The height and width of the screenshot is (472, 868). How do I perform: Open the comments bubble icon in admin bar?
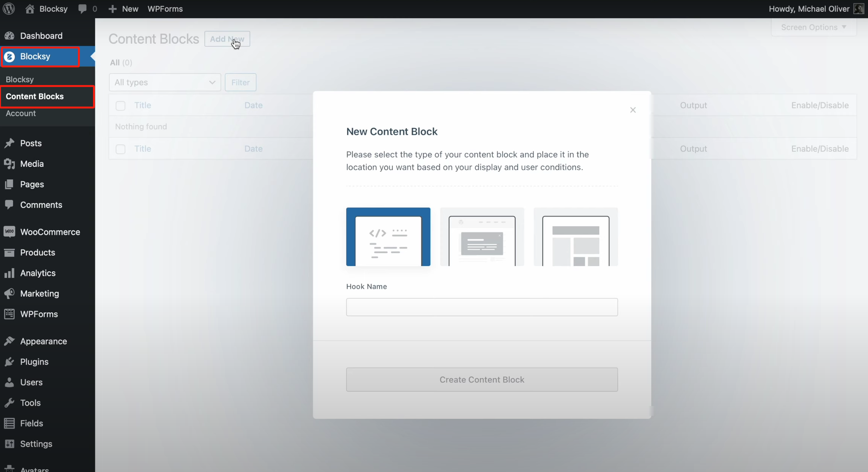[82, 9]
